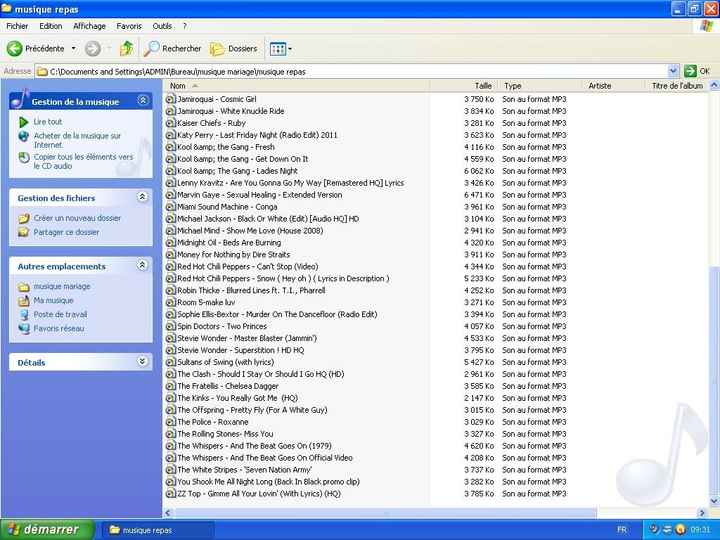Open the address bar dropdown
720x540 pixels.
pos(673,71)
